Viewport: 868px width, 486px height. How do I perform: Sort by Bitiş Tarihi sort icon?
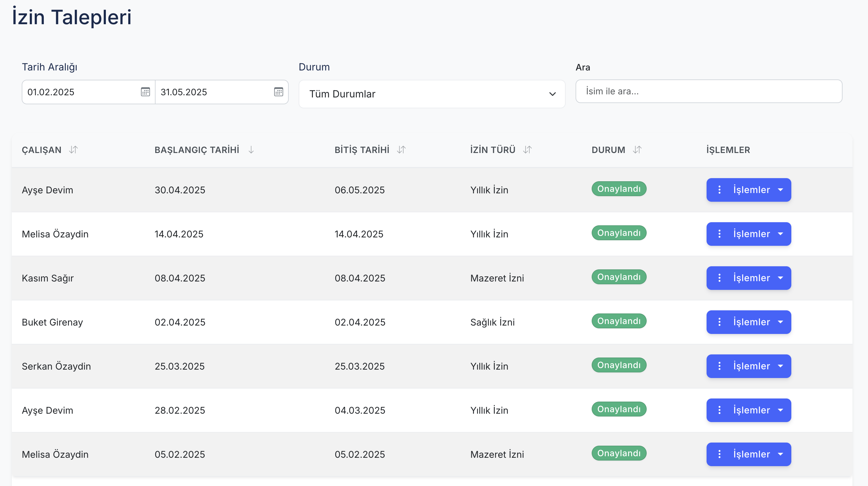[401, 150]
